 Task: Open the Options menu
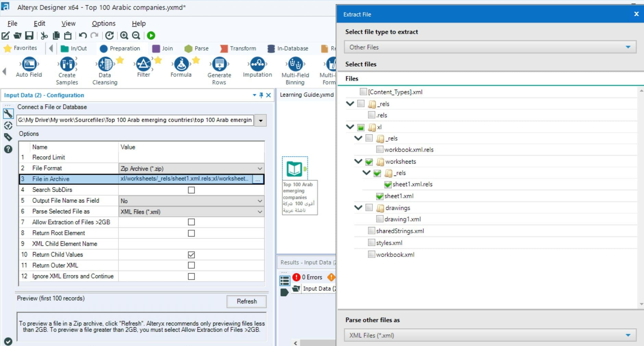[103, 23]
